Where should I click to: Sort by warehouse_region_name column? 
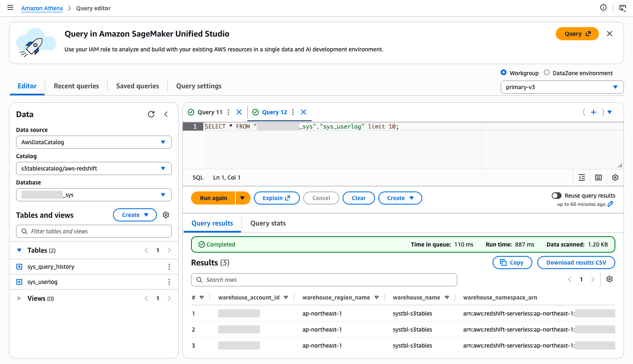click(x=377, y=297)
